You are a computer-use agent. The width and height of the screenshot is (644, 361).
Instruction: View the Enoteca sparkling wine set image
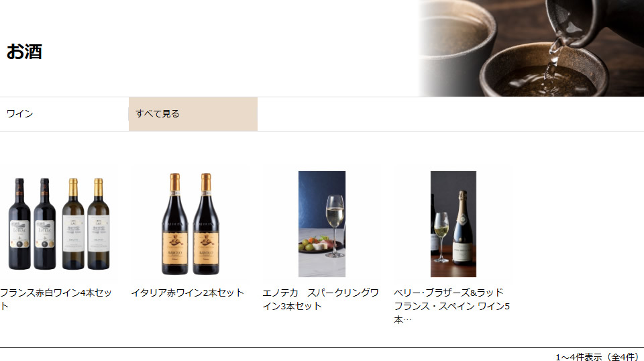click(x=321, y=224)
